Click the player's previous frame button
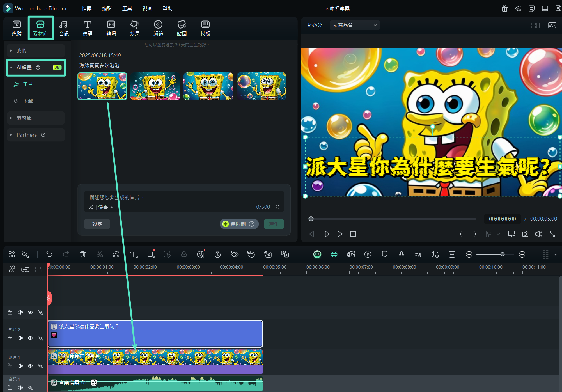The width and height of the screenshot is (562, 392). click(312, 234)
